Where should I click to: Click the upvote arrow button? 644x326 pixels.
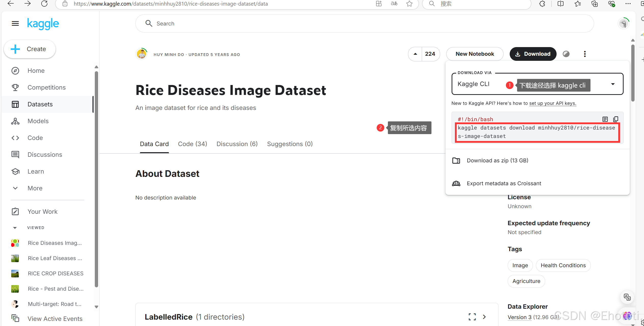(x=415, y=54)
